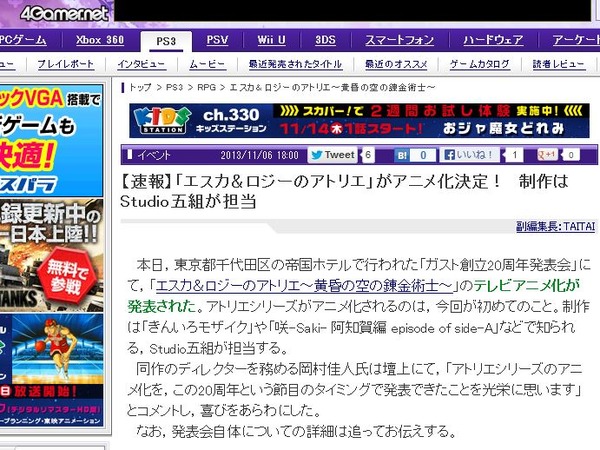Click the Hatena B! bookmark icon
Viewport: 600px width, 450px height.
click(x=402, y=155)
